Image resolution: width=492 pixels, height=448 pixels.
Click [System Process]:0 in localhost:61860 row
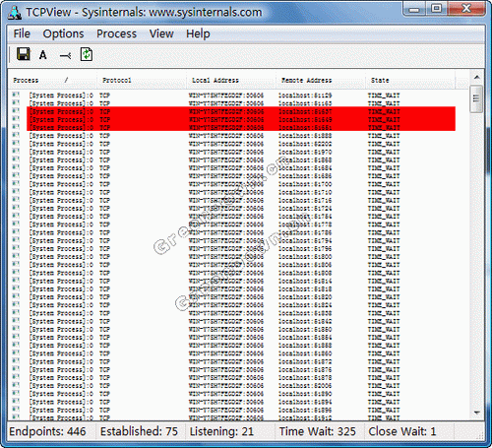(61, 353)
